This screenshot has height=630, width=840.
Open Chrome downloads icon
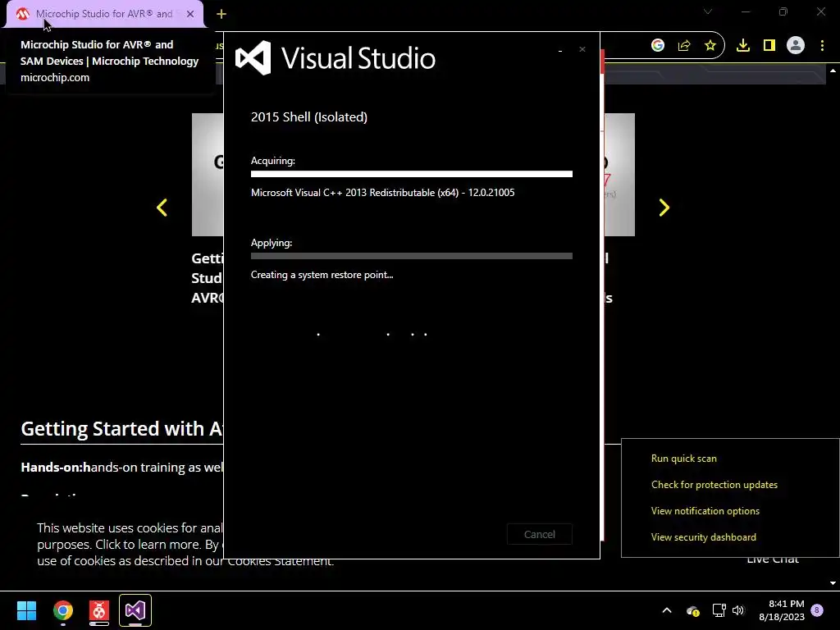(x=743, y=46)
